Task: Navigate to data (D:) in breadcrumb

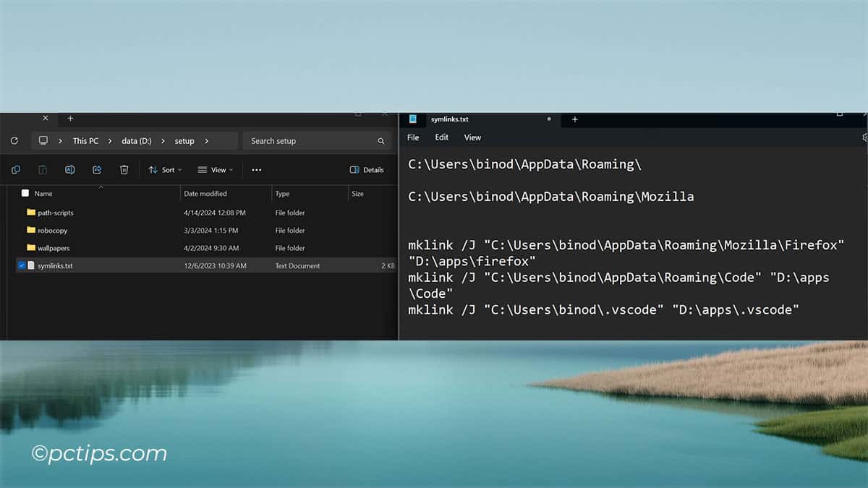Action: (136, 141)
